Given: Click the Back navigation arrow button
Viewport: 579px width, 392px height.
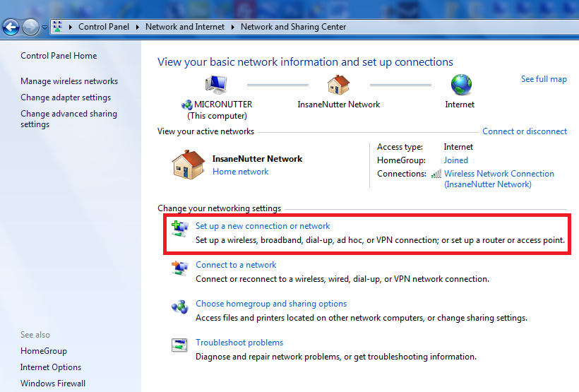Looking at the screenshot, I should tap(11, 27).
